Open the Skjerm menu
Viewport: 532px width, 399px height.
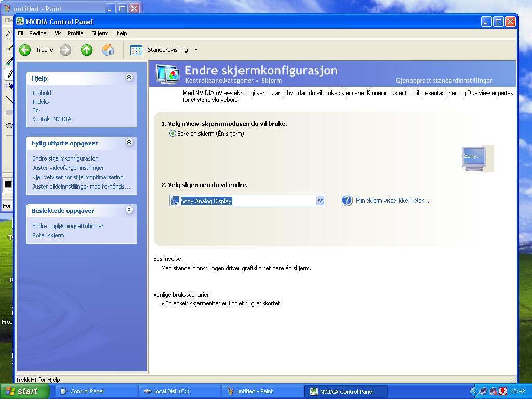point(100,33)
